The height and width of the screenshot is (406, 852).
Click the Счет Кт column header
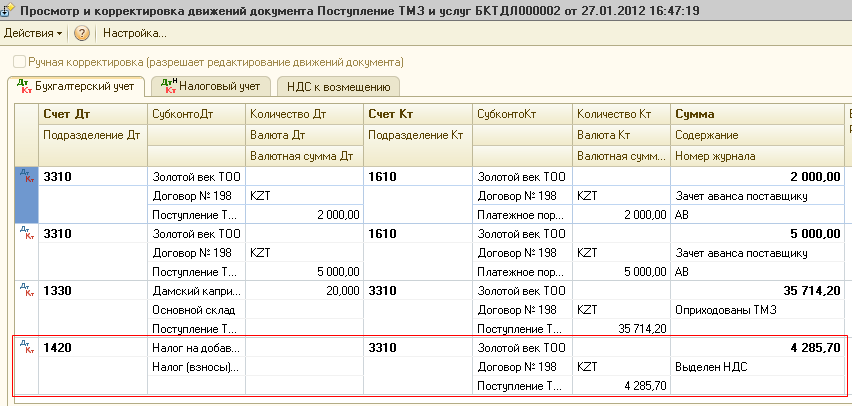click(x=390, y=115)
